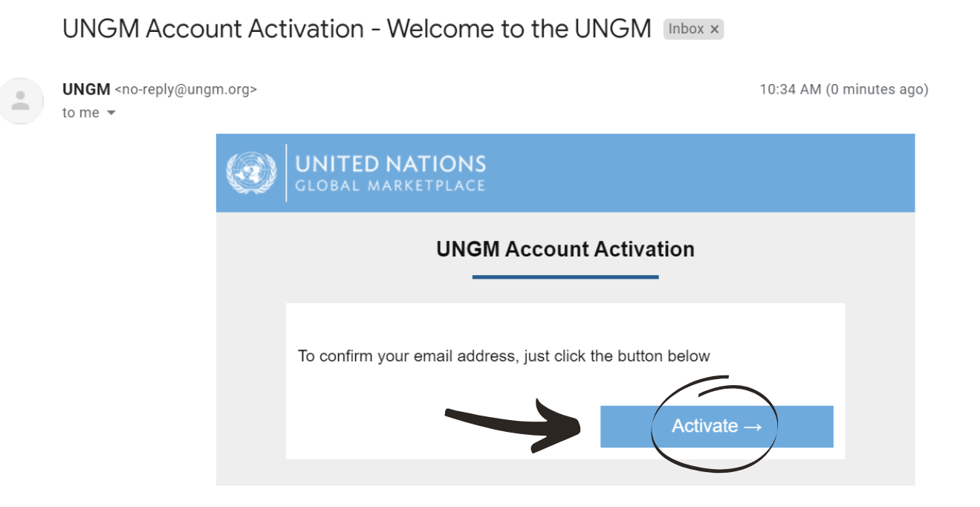Click the black hand-drawn pointing arrow
980x507 pixels.
tap(513, 424)
